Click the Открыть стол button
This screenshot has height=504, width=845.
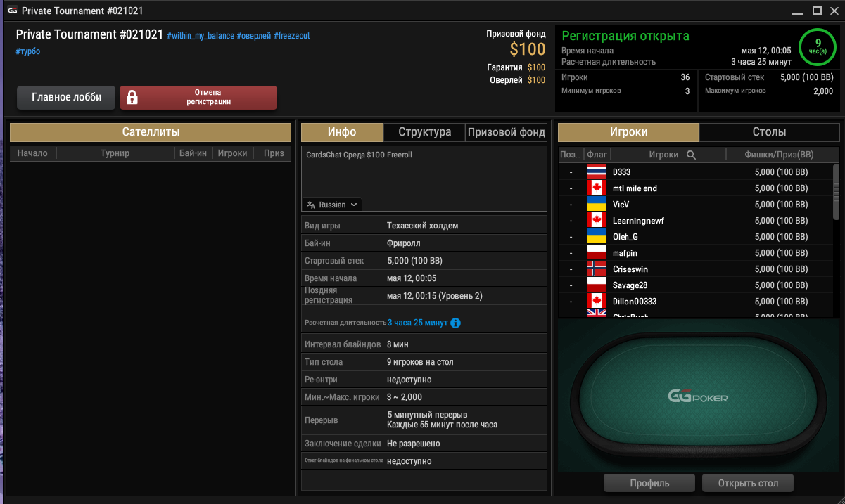tap(748, 483)
